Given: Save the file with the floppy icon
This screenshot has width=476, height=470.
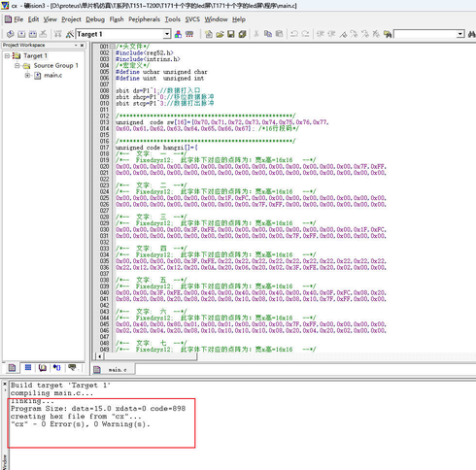Looking at the screenshot, I should [x=231, y=34].
